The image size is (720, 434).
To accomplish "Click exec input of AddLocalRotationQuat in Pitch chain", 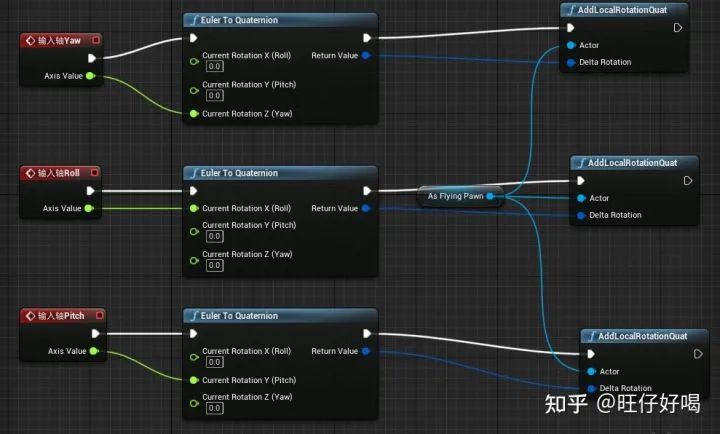I will pyautogui.click(x=591, y=354).
